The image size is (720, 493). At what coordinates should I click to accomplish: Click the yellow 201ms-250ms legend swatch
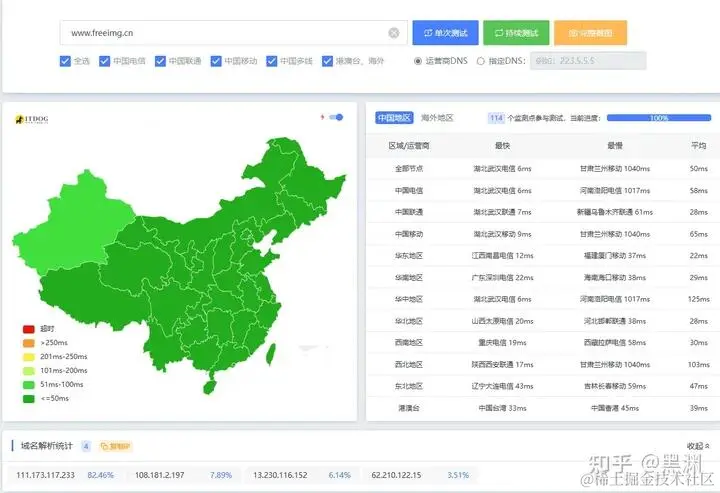click(28, 357)
